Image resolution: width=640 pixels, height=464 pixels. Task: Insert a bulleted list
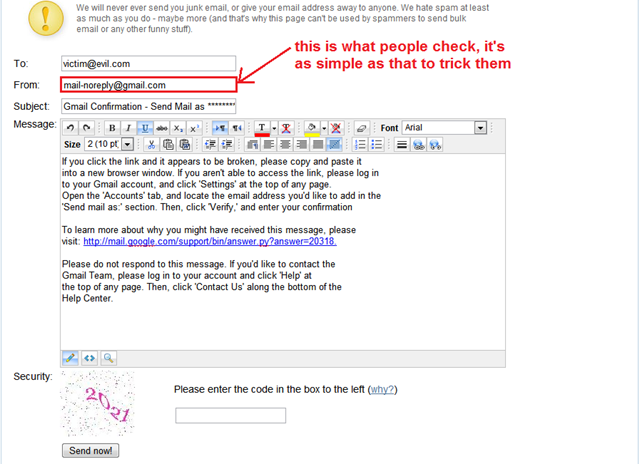click(376, 144)
